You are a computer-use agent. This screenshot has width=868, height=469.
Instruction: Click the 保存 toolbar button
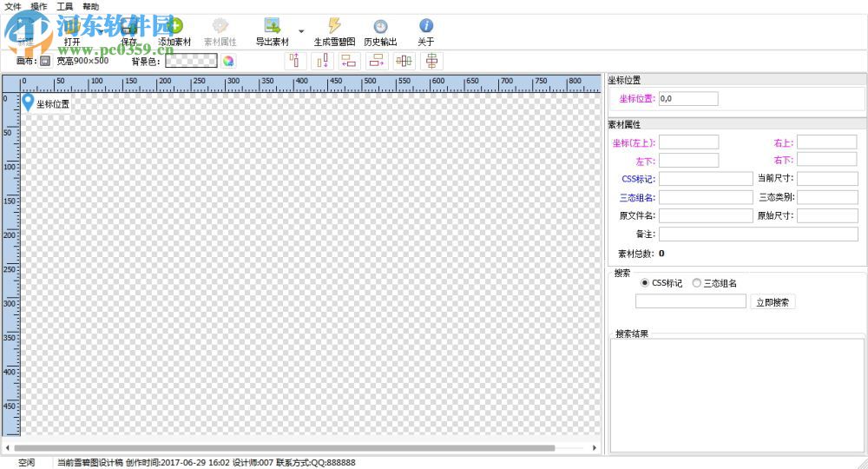[x=129, y=32]
